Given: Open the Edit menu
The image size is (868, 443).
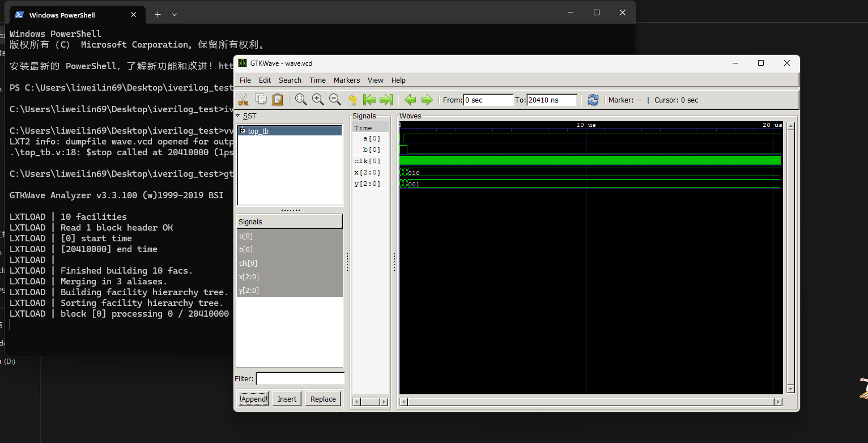Looking at the screenshot, I should pos(265,80).
